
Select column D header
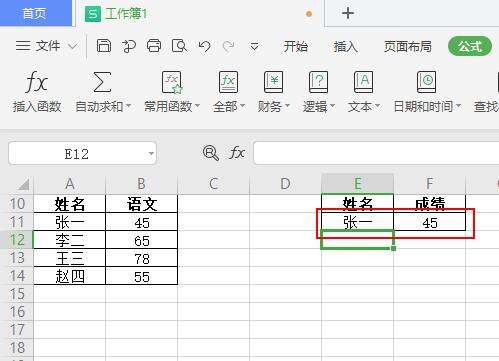click(x=285, y=184)
